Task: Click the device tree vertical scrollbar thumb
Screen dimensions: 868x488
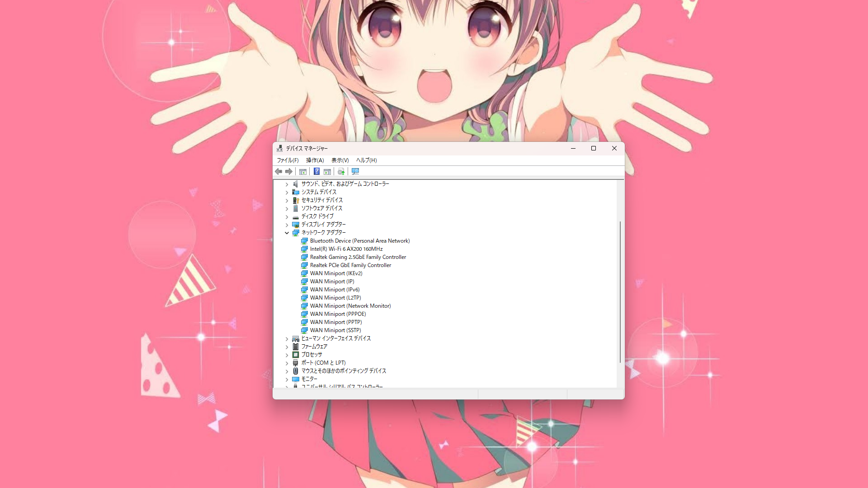Action: (620, 292)
